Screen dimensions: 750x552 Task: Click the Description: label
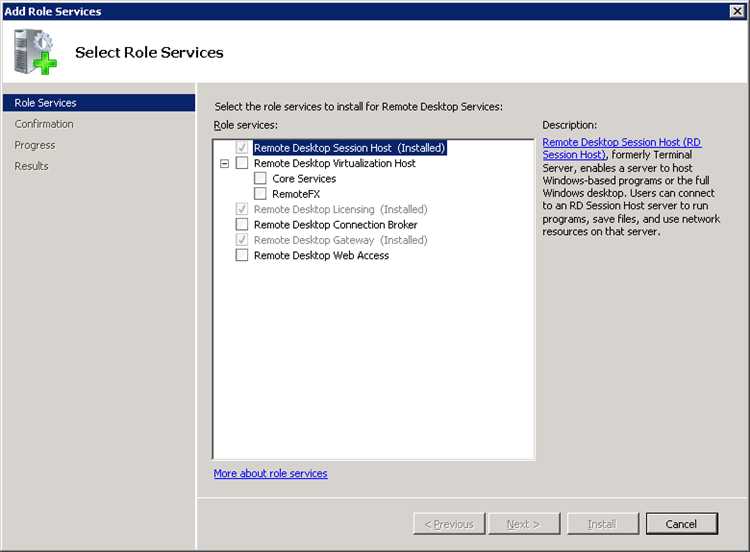pyautogui.click(x=569, y=125)
